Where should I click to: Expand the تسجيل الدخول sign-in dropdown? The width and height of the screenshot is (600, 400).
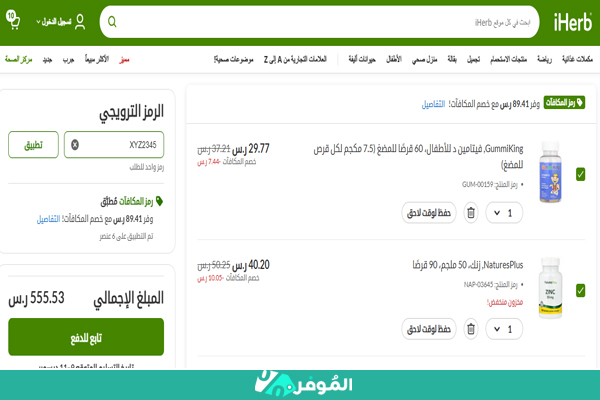pyautogui.click(x=54, y=22)
